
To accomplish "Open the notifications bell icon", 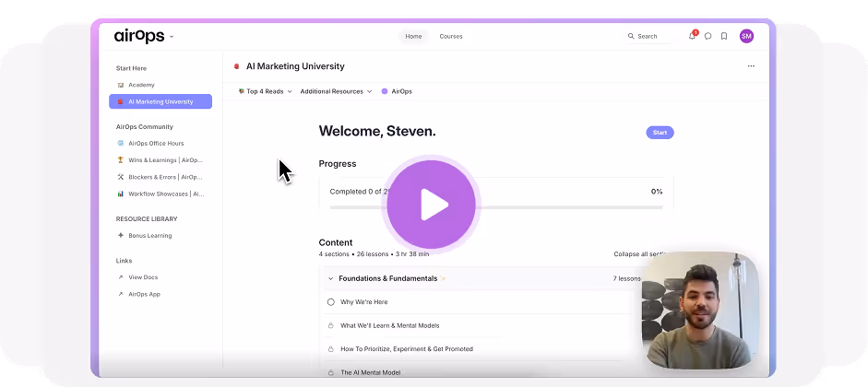I will [x=692, y=36].
